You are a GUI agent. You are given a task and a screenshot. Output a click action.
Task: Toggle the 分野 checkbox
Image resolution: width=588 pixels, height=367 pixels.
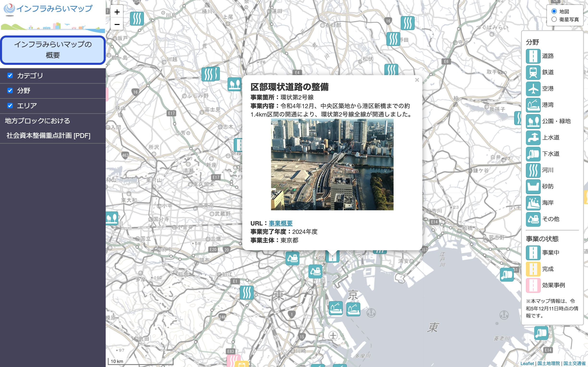click(10, 90)
